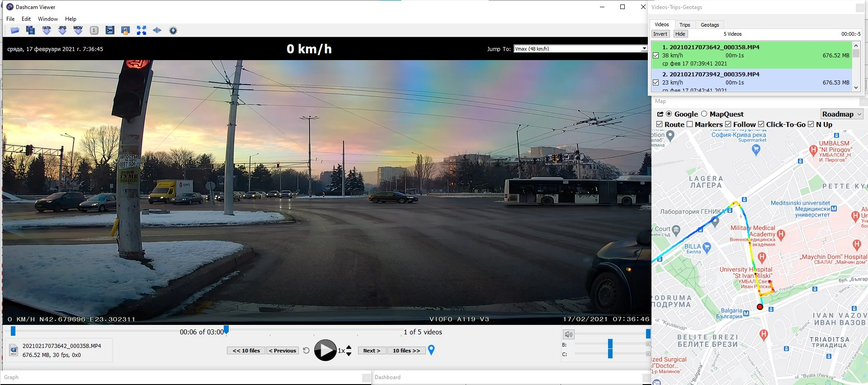Toggle the Click-To-Go checkbox
The width and height of the screenshot is (868, 385).
761,124
